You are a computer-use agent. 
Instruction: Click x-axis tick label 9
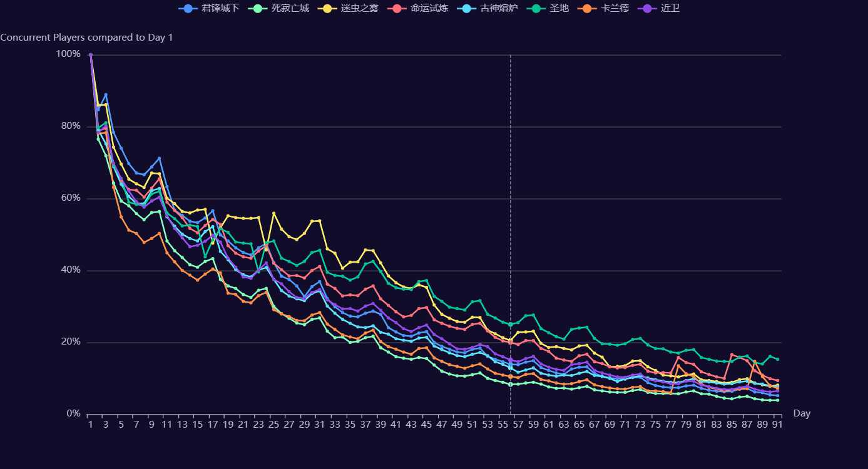[x=151, y=425]
